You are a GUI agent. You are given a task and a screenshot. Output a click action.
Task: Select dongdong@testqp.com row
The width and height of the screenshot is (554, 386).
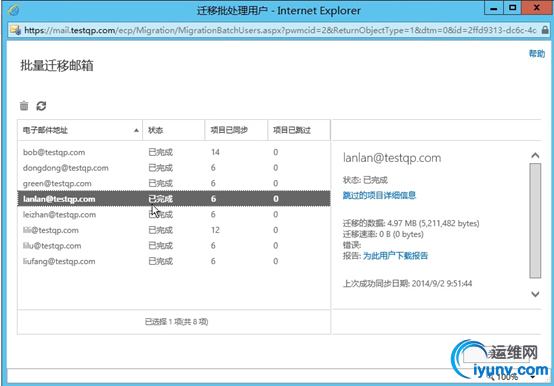pyautogui.click(x=174, y=168)
